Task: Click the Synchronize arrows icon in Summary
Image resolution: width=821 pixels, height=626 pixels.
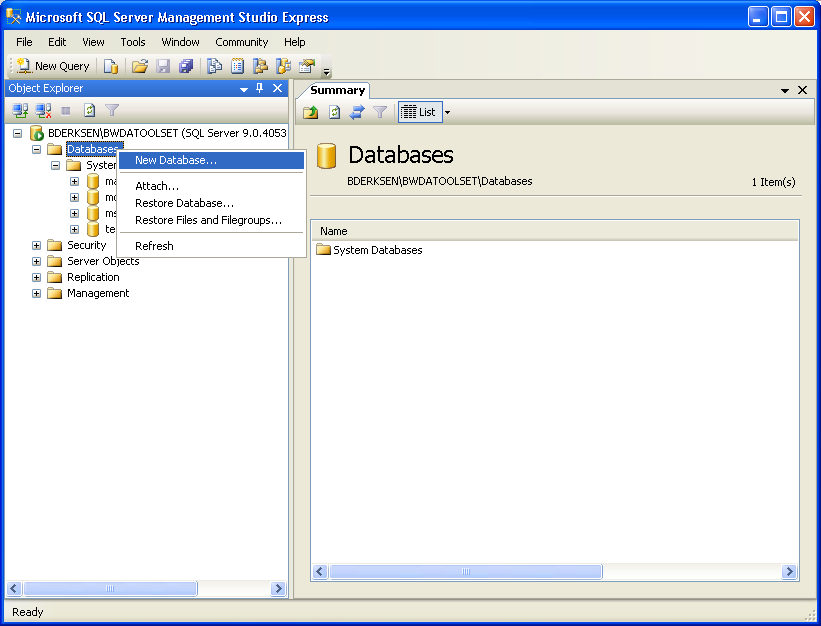Action: 357,112
